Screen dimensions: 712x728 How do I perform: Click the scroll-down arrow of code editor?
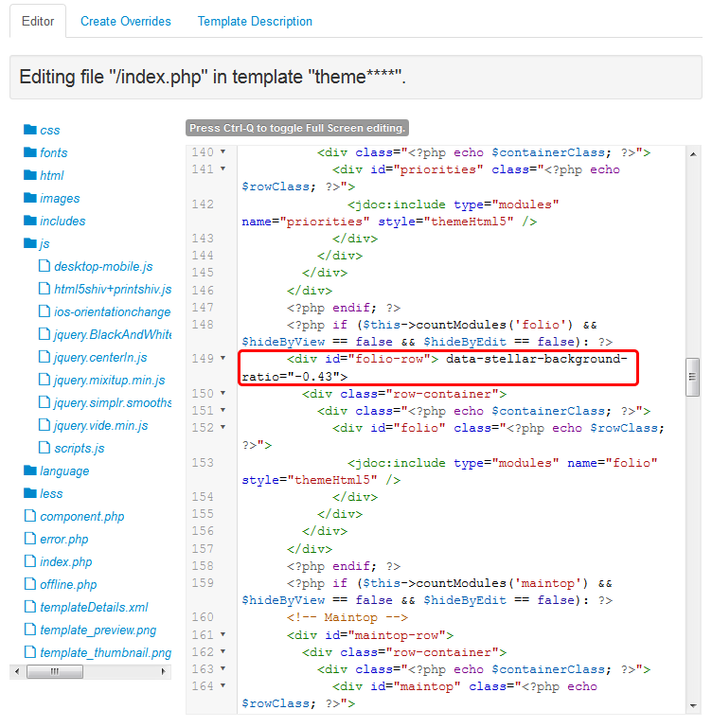[x=693, y=705]
